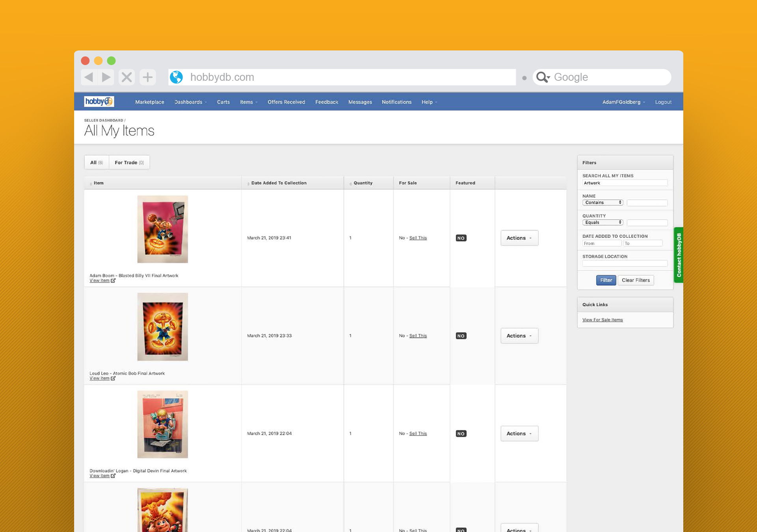The image size is (757, 532).
Task: Click the Featured column header
Action: pos(465,183)
